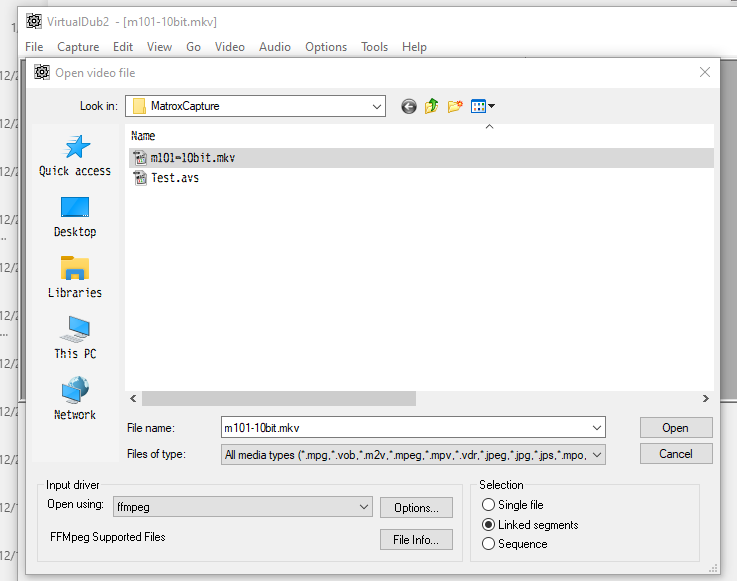Select the m101-10bit.mkv file name
The image size is (737, 581).
tap(193, 158)
